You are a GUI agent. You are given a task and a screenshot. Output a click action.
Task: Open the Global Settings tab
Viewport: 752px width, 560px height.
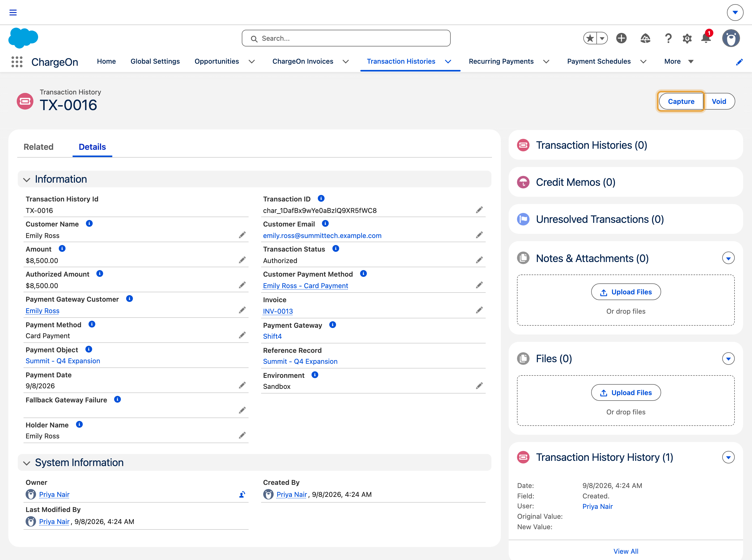pos(155,62)
